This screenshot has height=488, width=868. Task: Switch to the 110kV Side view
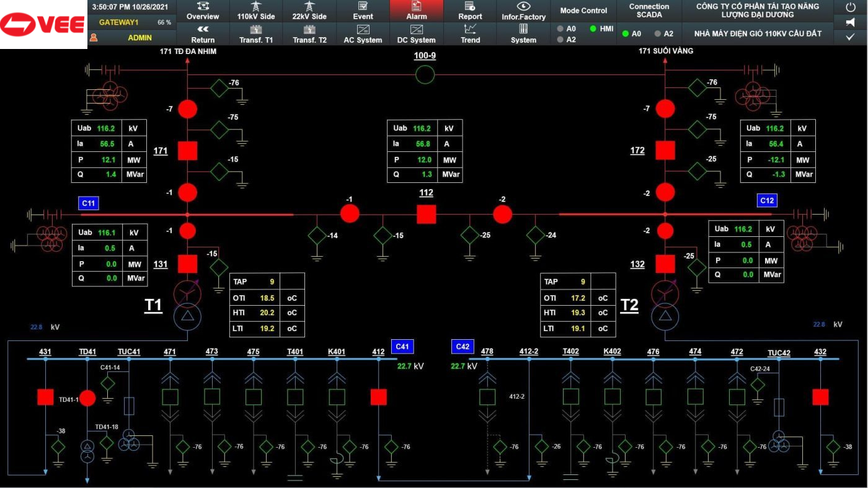(x=256, y=11)
